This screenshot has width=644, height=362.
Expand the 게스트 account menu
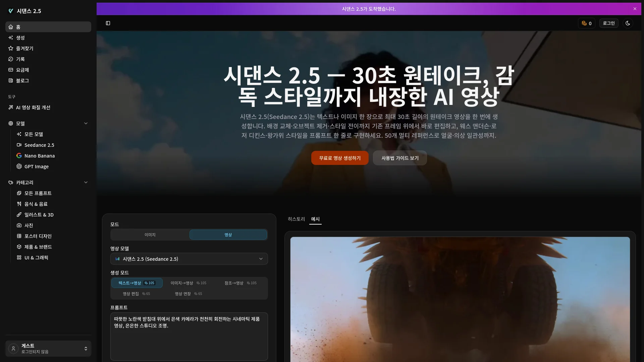(x=48, y=349)
